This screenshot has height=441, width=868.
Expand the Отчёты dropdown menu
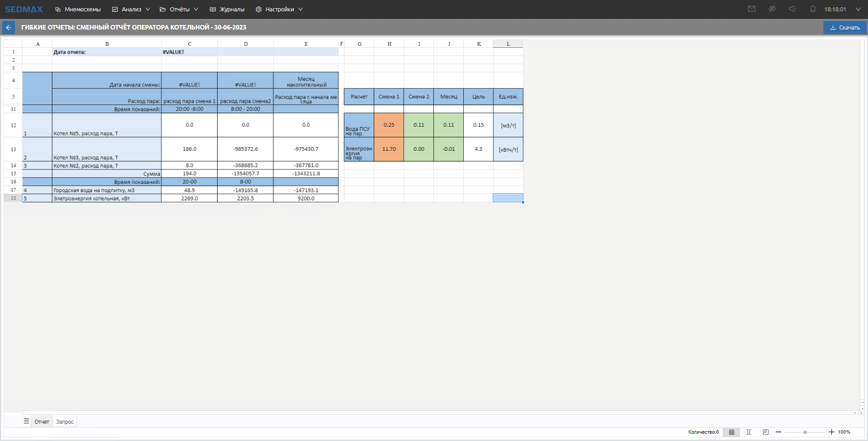point(179,9)
